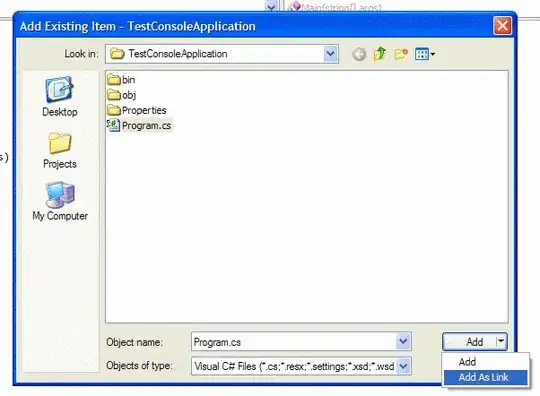Viewport: 540px width, 396px height.
Task: Open Projects location in places bar
Action: click(x=60, y=150)
